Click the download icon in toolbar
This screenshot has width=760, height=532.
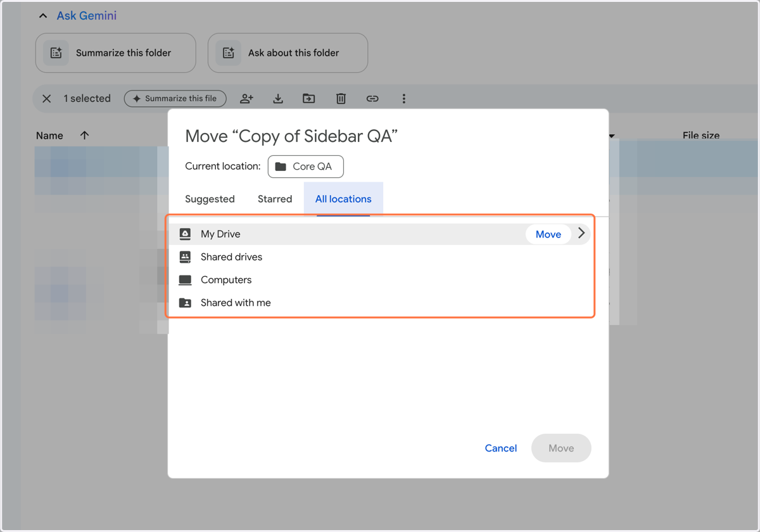pos(278,99)
